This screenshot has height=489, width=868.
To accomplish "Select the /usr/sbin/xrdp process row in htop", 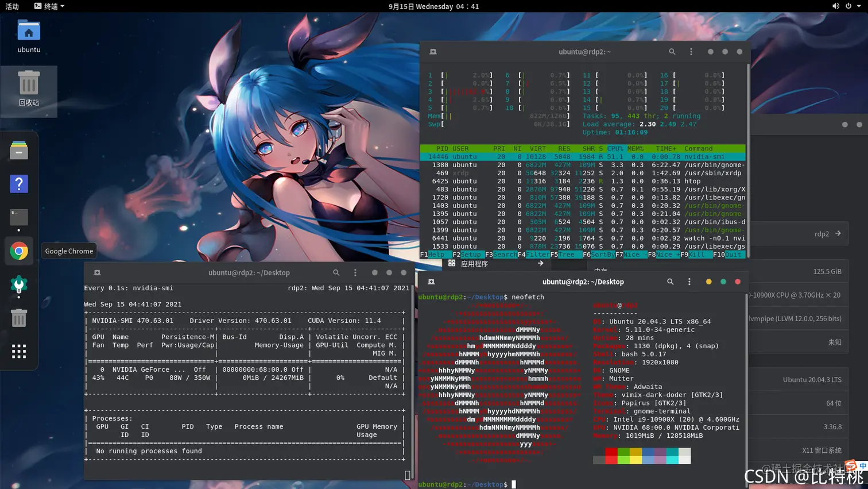I will [583, 173].
